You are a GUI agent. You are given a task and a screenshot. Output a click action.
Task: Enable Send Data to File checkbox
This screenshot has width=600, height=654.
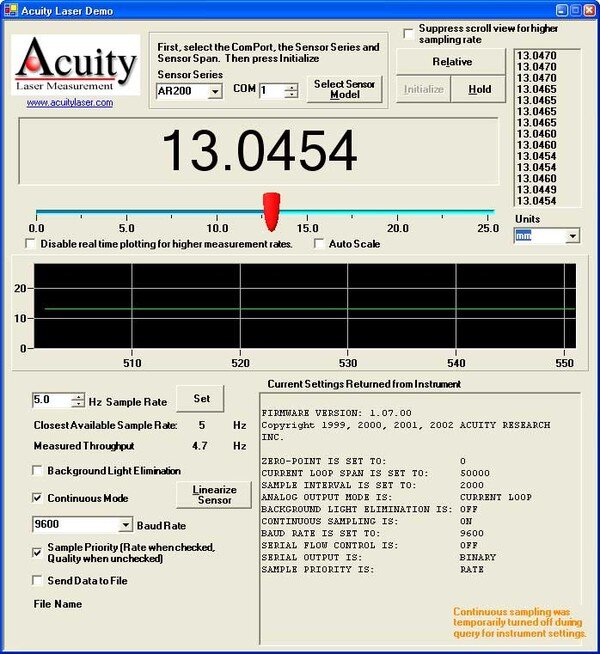coord(37,580)
